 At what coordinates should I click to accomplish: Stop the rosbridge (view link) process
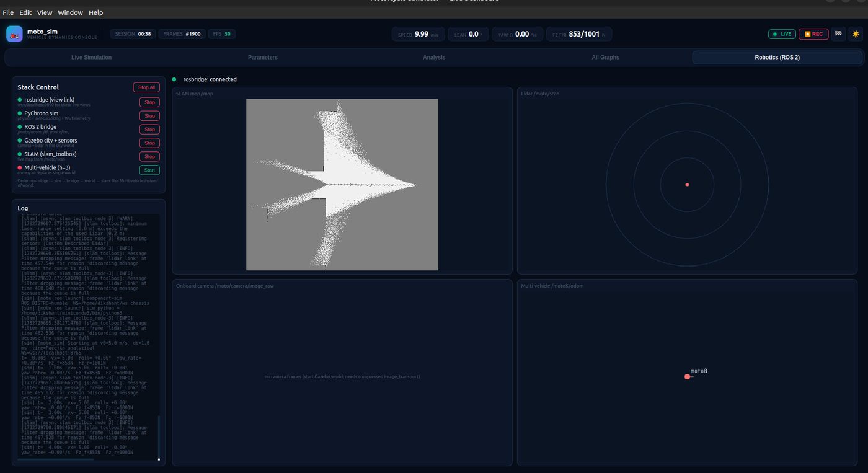tap(149, 102)
